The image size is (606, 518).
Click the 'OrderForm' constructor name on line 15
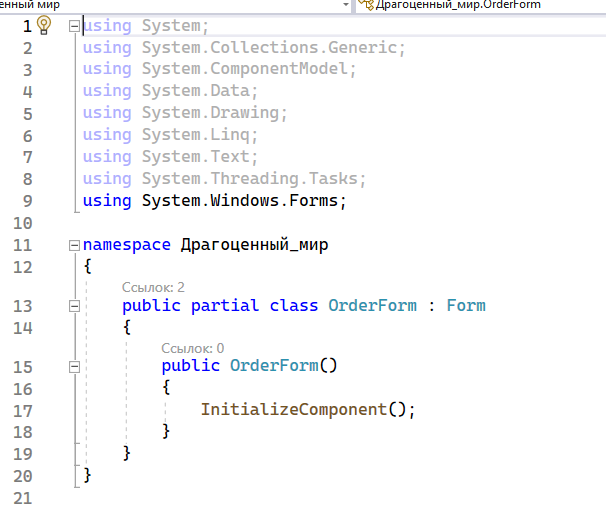click(274, 366)
